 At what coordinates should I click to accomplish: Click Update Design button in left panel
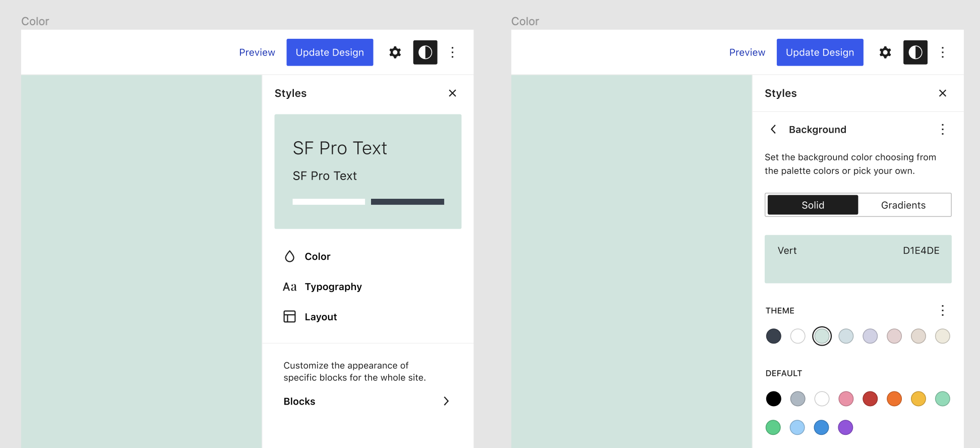point(330,52)
